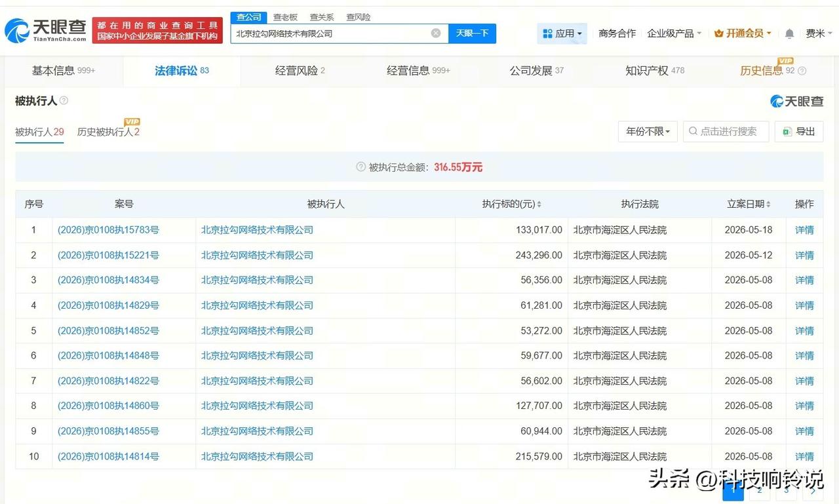Open case (2026)京0108执14834号
The height and width of the screenshot is (504, 839).
click(108, 280)
